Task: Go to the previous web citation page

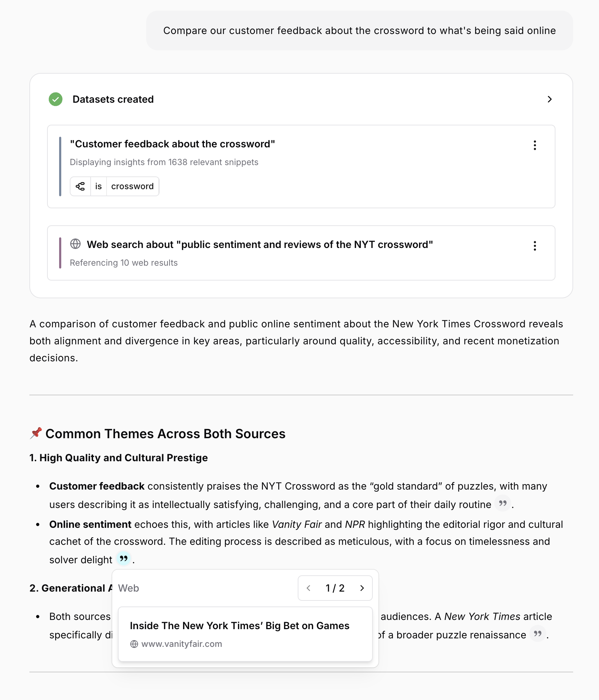Action: pyautogui.click(x=308, y=588)
